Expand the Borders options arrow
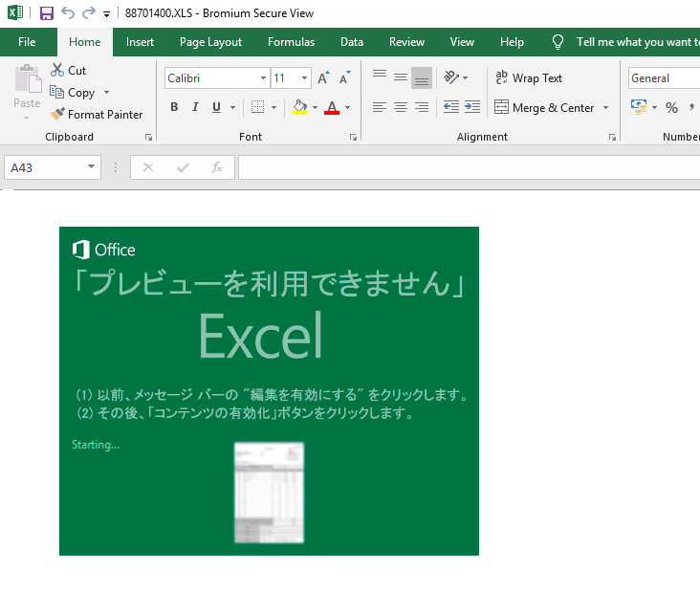 point(273,107)
